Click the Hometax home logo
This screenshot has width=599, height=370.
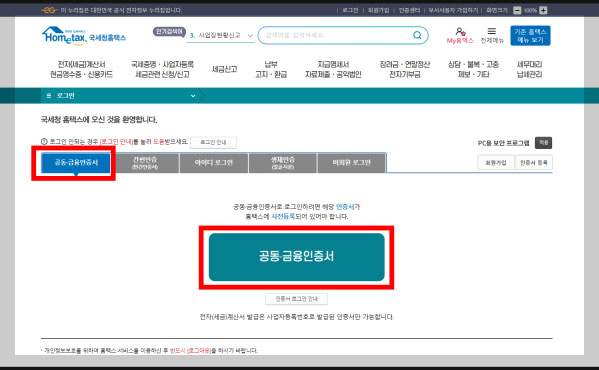point(84,36)
